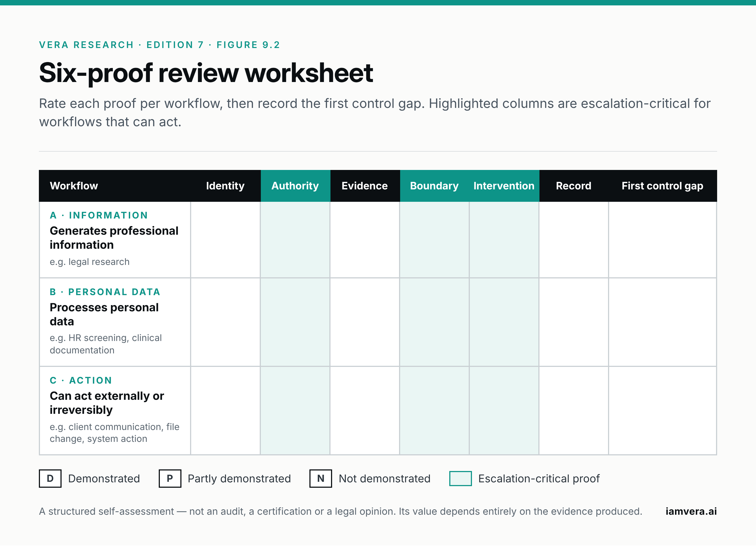Click the 'Not demonstrated' legend label

[x=384, y=478]
